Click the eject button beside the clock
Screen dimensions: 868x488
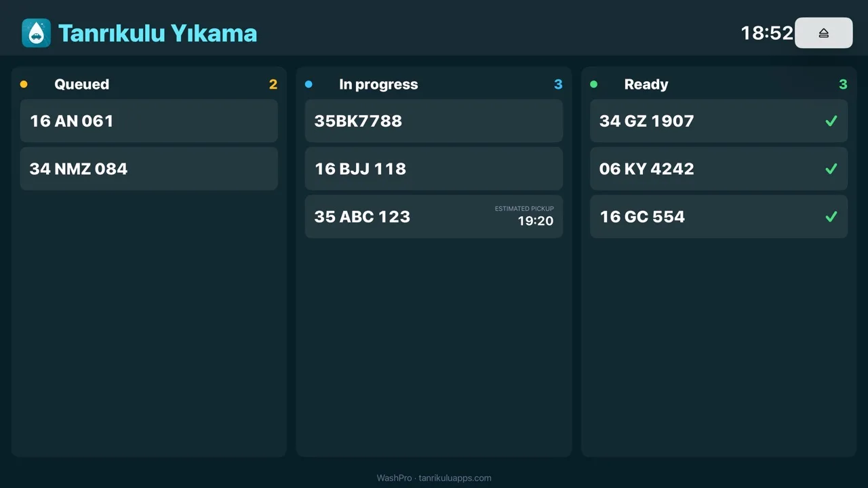click(x=823, y=33)
